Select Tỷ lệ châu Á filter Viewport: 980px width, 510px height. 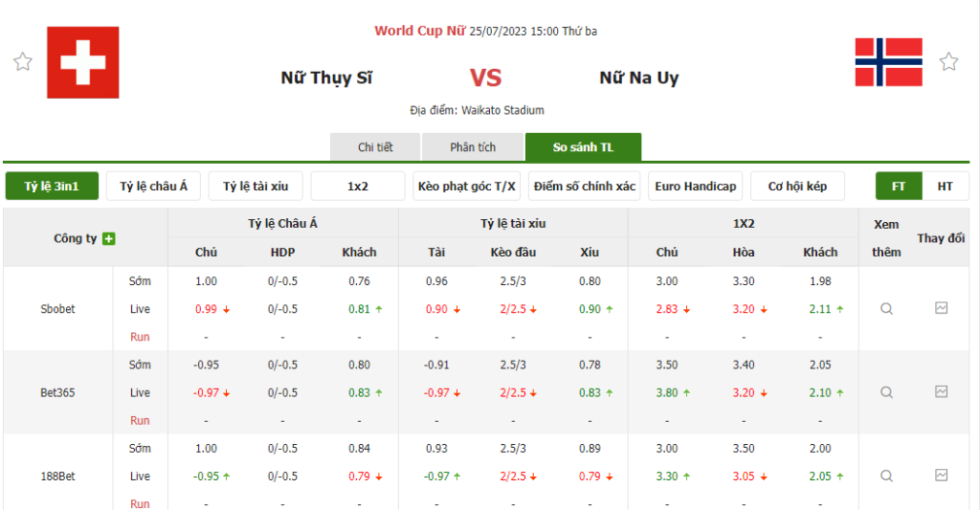(153, 187)
